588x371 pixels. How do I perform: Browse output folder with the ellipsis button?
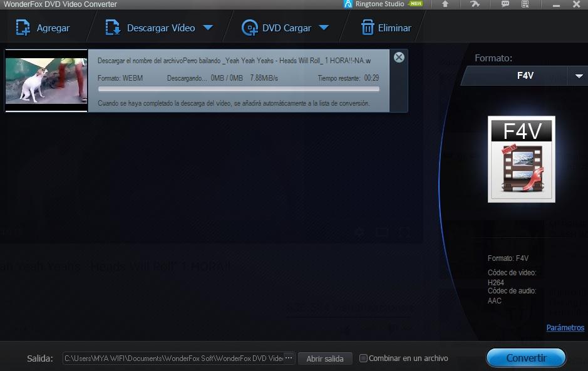tap(289, 358)
